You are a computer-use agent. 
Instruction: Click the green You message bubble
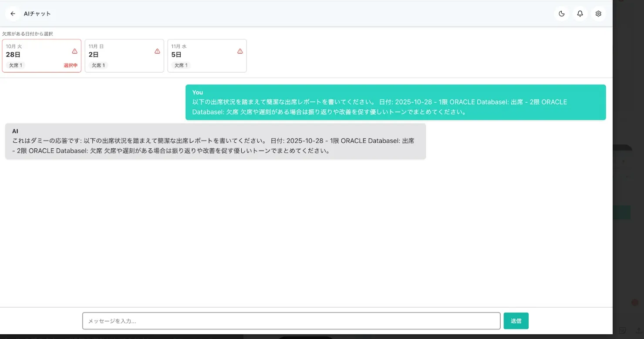pyautogui.click(x=396, y=102)
